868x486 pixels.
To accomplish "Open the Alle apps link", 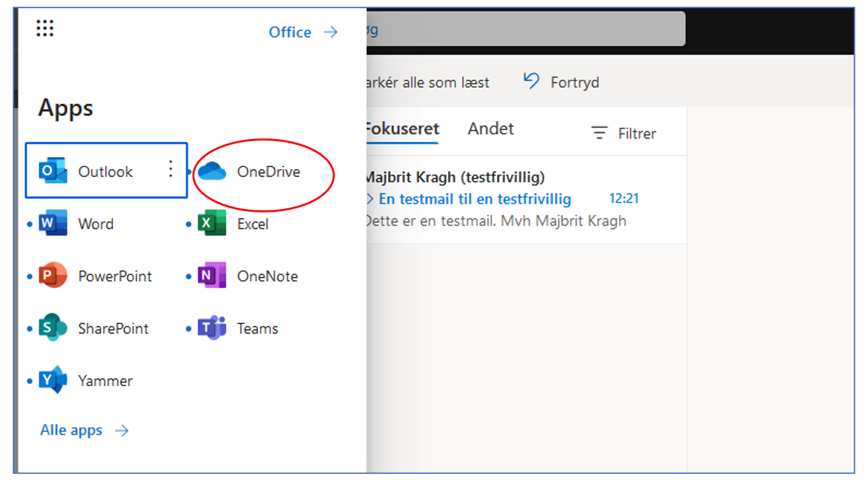I will (x=85, y=430).
